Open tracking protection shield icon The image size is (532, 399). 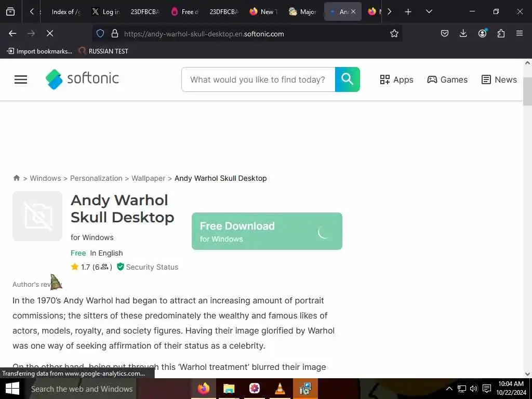pos(100,33)
